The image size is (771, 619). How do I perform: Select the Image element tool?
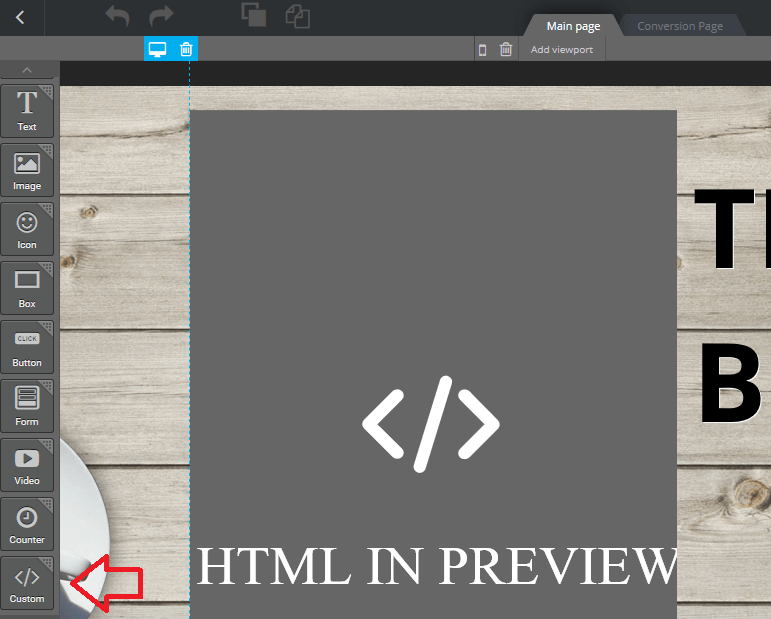click(x=27, y=170)
